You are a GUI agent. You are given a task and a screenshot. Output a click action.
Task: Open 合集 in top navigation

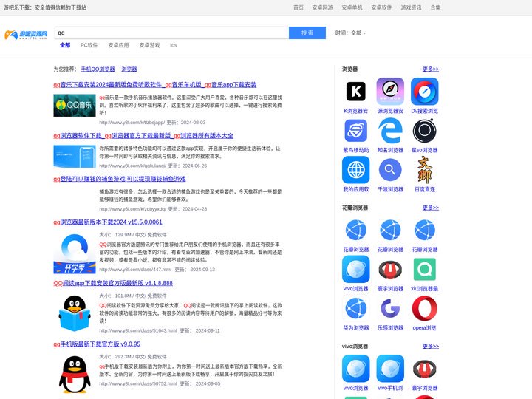(x=435, y=7)
